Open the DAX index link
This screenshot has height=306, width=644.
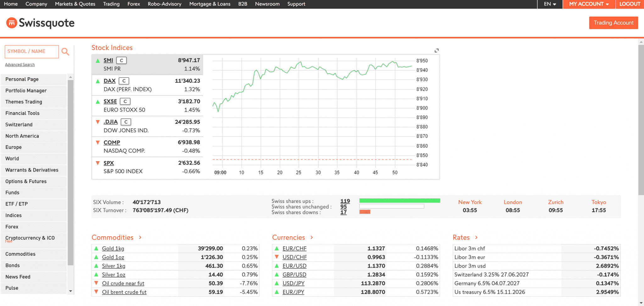[x=109, y=81]
